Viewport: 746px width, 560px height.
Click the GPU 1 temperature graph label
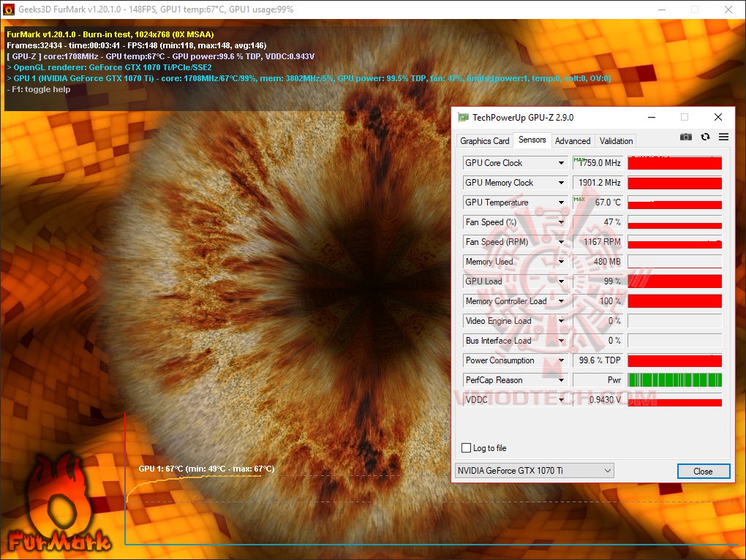coord(206,469)
